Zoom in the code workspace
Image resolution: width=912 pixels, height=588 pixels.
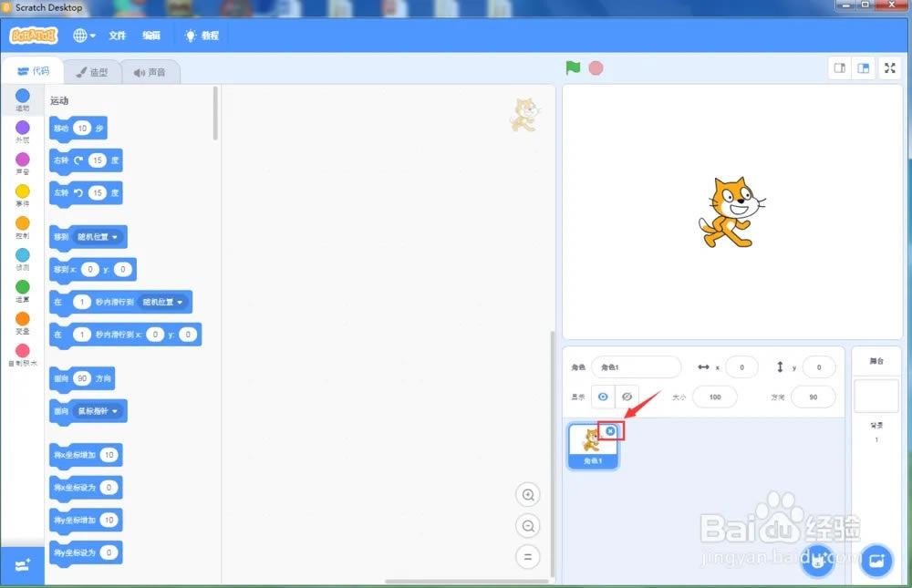pos(528,495)
